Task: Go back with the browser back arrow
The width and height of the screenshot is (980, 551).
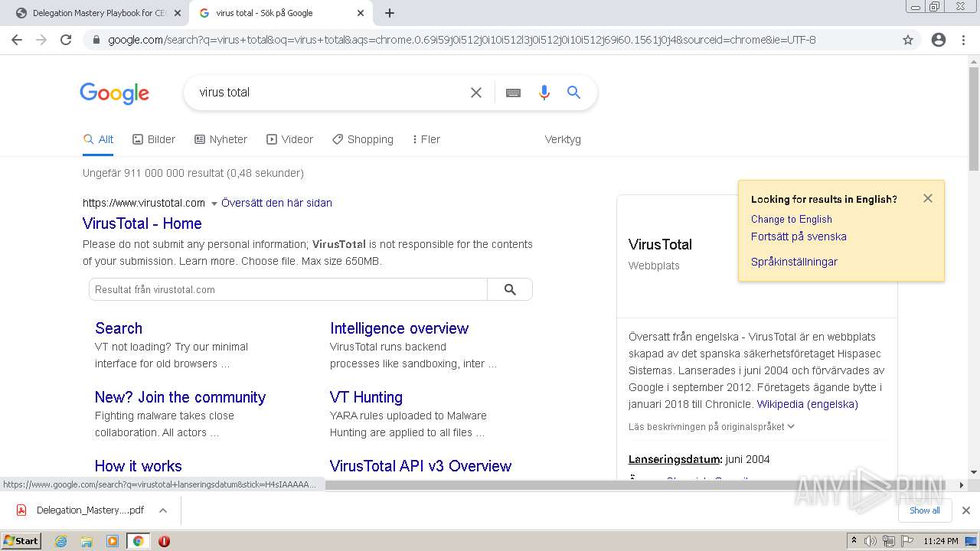Action: point(17,40)
